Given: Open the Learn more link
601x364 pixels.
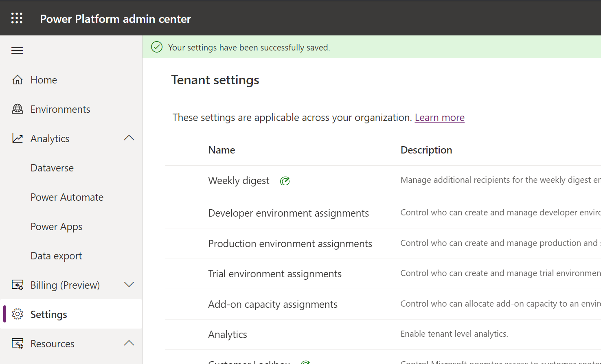Looking at the screenshot, I should (439, 117).
